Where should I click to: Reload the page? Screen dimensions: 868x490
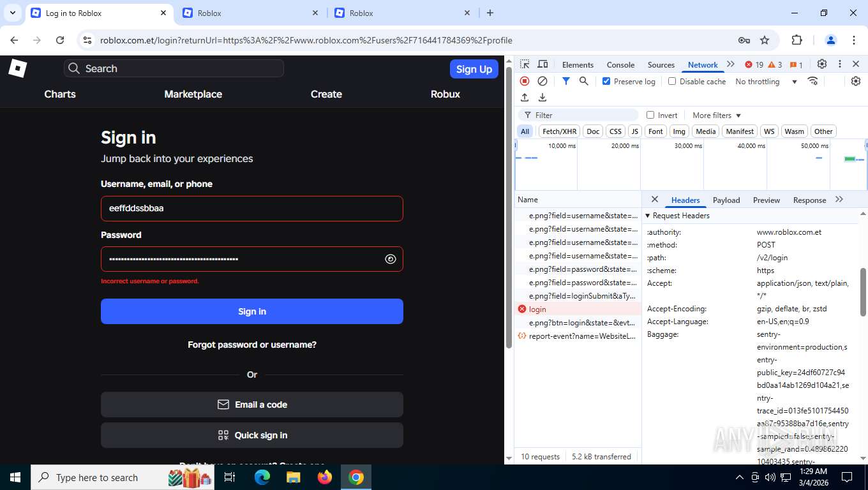coord(60,40)
